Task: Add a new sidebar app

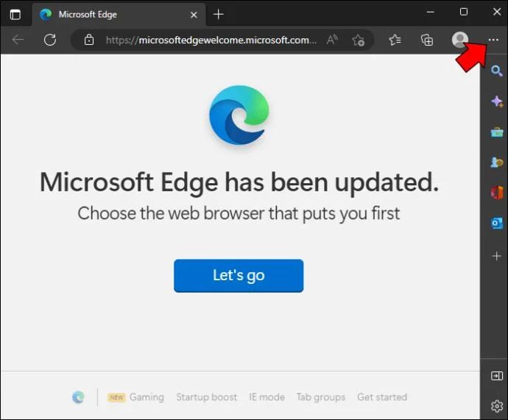Action: 496,256
